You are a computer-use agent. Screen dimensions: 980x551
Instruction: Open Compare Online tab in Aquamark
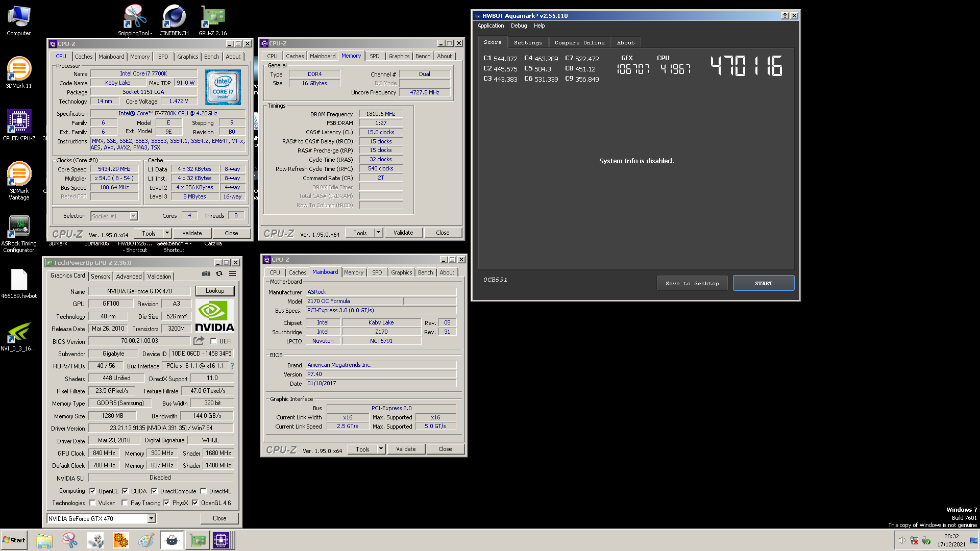tap(579, 42)
